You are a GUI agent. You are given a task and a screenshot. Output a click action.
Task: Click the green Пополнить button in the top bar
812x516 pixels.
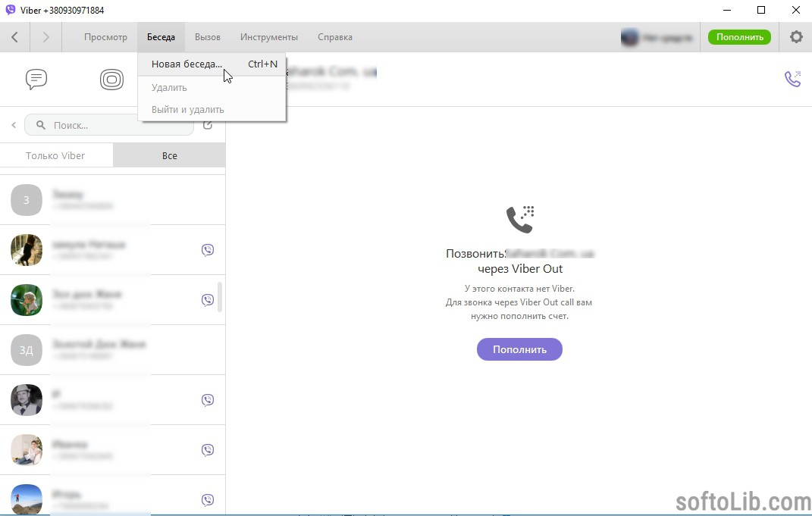pos(739,37)
